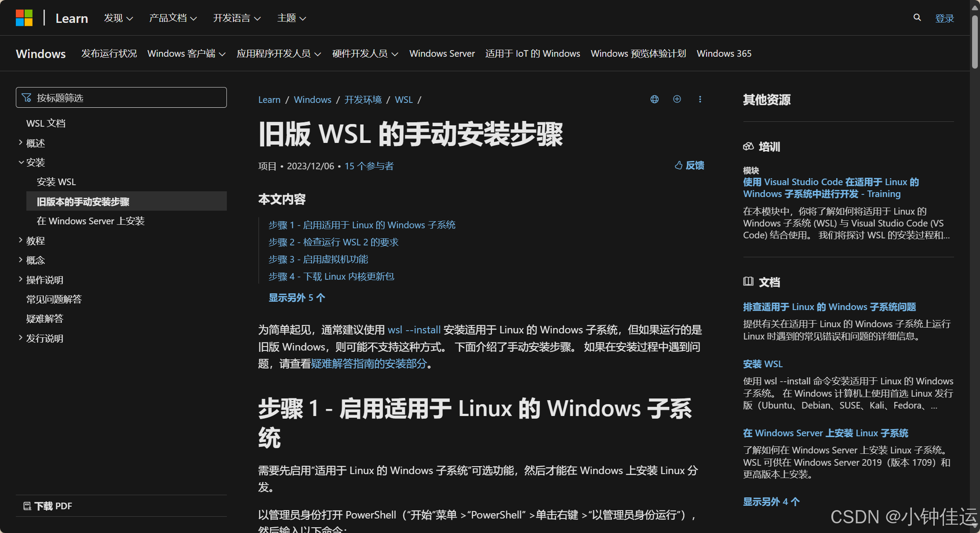Click the page vertical scrollbar thumb
The image size is (980, 533).
[x=975, y=42]
